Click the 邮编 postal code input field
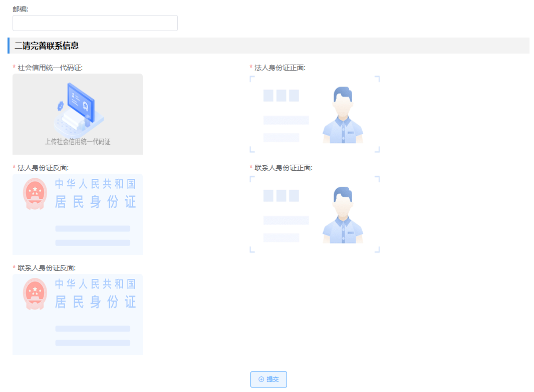Viewport: 534px width, 392px height. coord(95,23)
